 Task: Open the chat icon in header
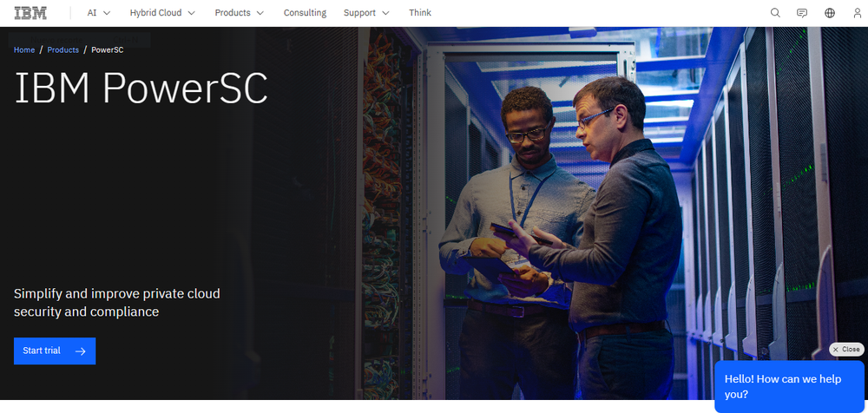pos(801,13)
